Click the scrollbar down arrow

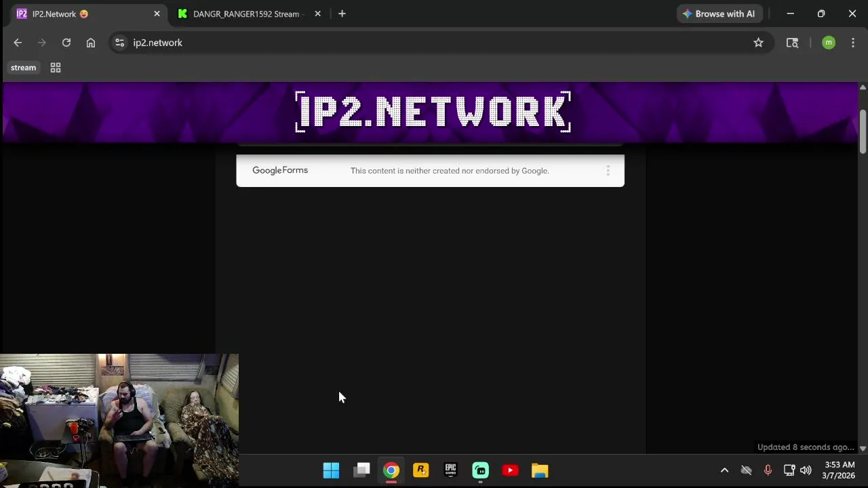point(863,449)
